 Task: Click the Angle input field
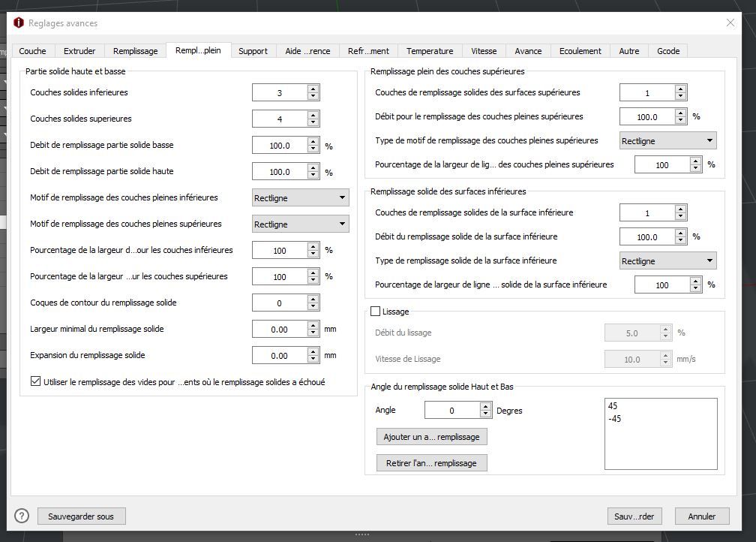(452, 410)
